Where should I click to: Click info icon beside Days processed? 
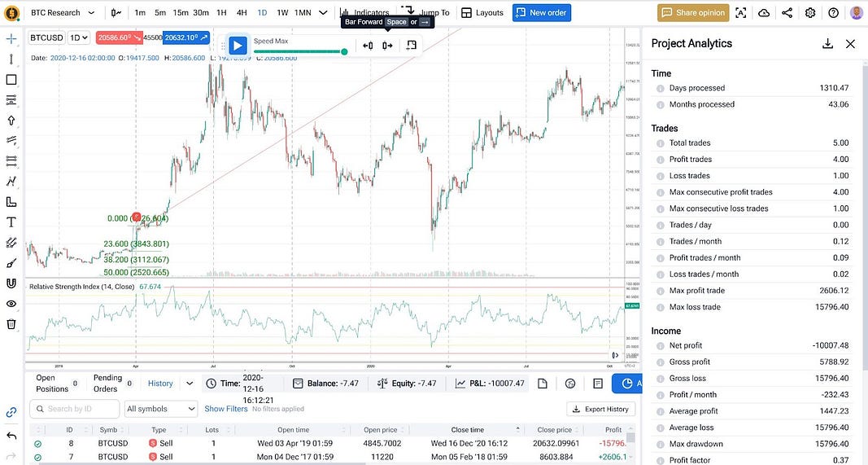click(660, 88)
